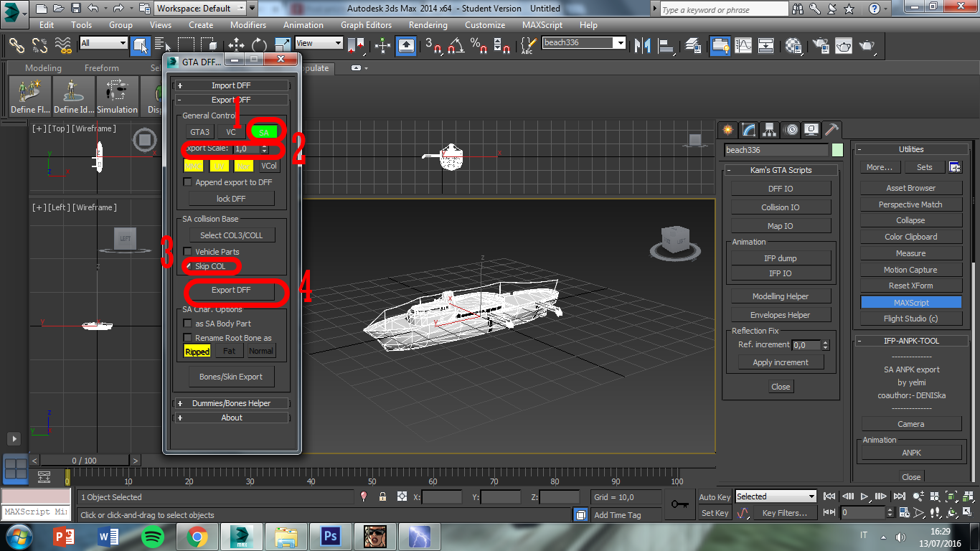This screenshot has height=551, width=980.
Task: Click the Render Production teapot icon
Action: coord(867,45)
